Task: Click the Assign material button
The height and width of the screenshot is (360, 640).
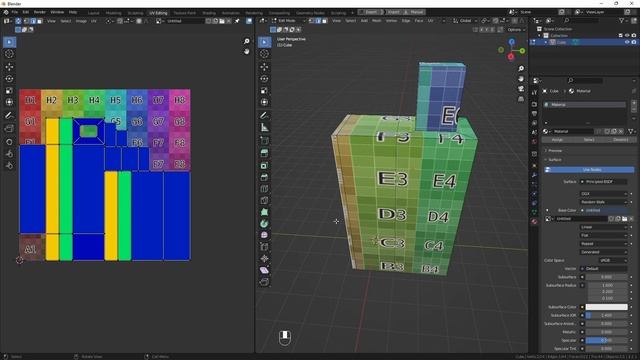Action: pyautogui.click(x=557, y=140)
